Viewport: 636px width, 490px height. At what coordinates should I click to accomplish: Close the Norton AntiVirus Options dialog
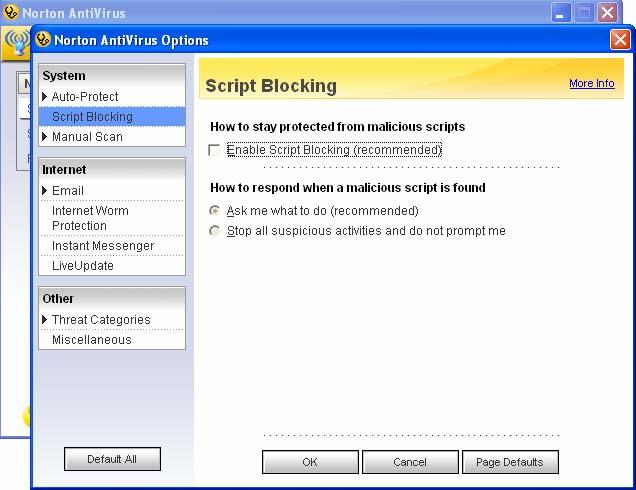point(620,40)
